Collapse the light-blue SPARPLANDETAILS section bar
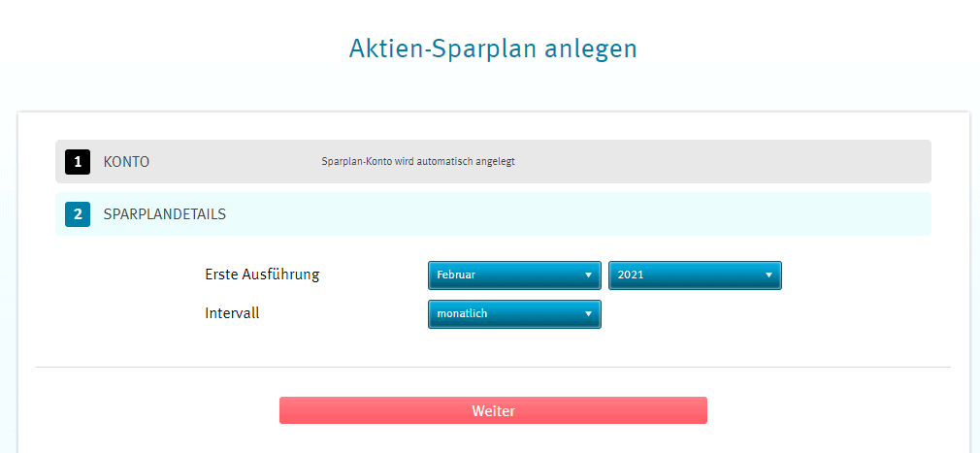 [493, 214]
